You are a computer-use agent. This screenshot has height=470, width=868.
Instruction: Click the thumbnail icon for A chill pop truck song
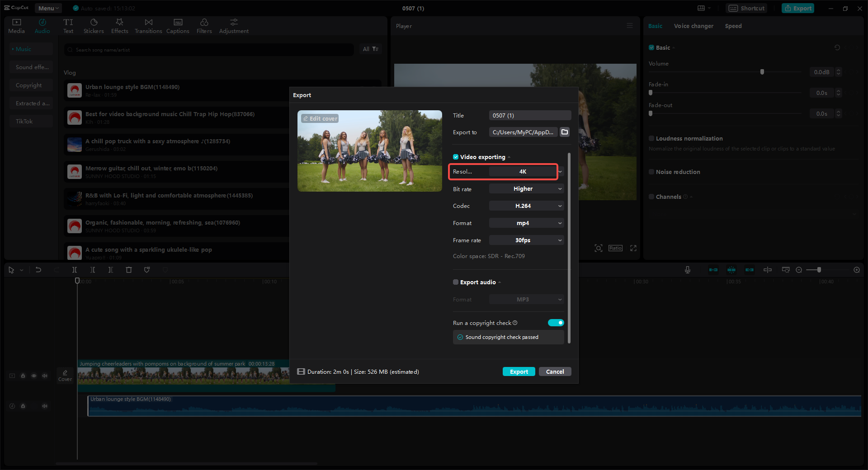(75, 145)
